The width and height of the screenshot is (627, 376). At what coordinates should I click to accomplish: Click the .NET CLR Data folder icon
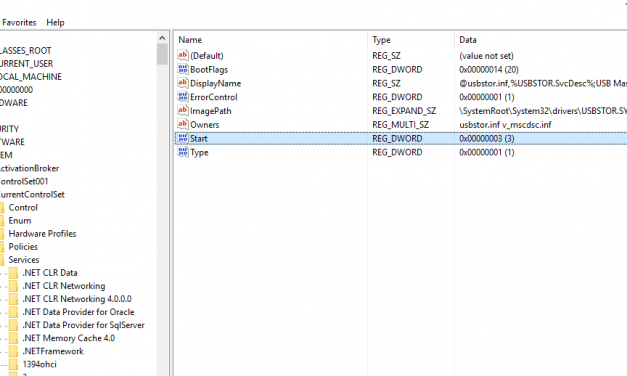click(14, 273)
